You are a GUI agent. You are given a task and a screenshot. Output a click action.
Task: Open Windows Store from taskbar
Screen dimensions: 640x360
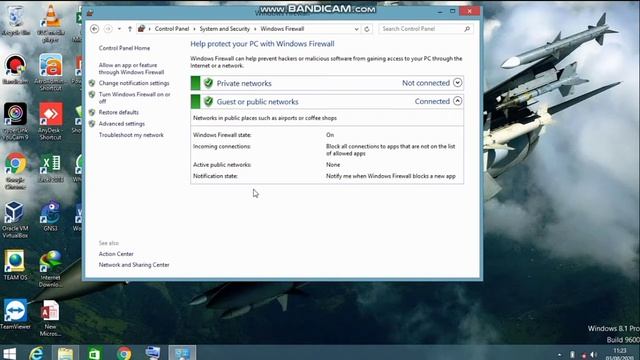(95, 353)
